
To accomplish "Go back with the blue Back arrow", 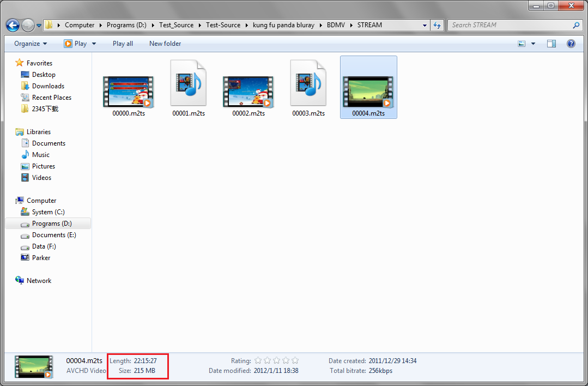I will tap(13, 25).
